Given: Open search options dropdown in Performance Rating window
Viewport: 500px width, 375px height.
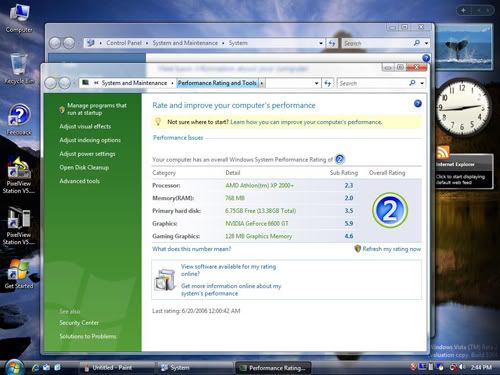Looking at the screenshot, I should 422,83.
